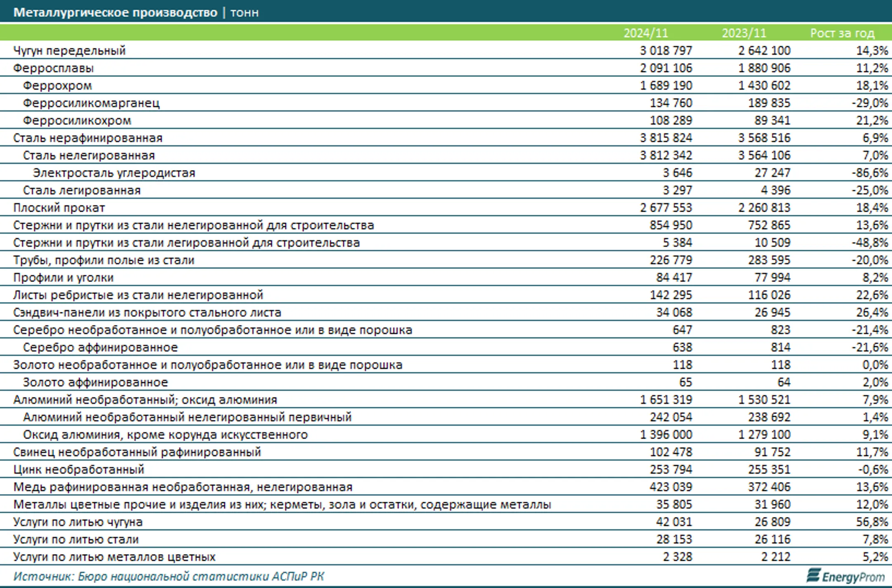
Task: Click the -86,6% growth value
Action: pyautogui.click(x=870, y=172)
